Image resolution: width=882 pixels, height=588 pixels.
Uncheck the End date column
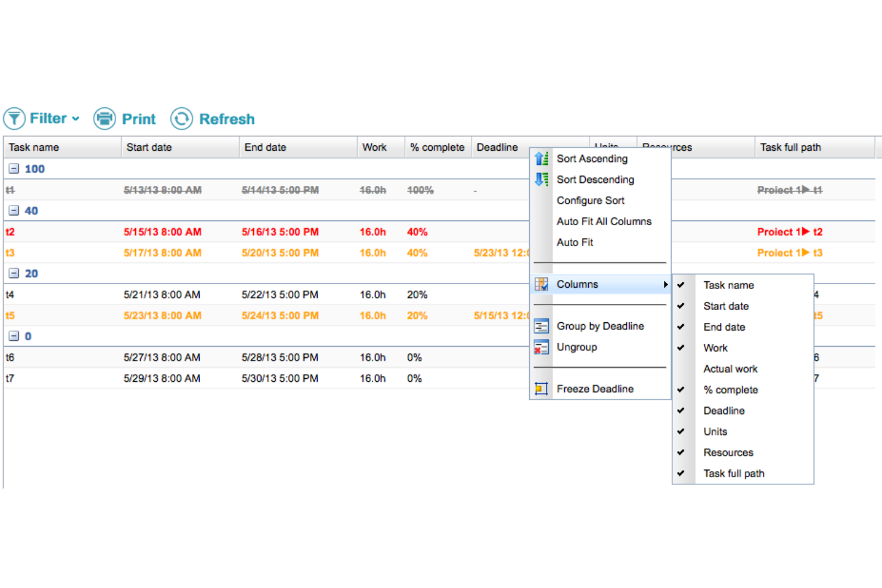pyautogui.click(x=681, y=326)
